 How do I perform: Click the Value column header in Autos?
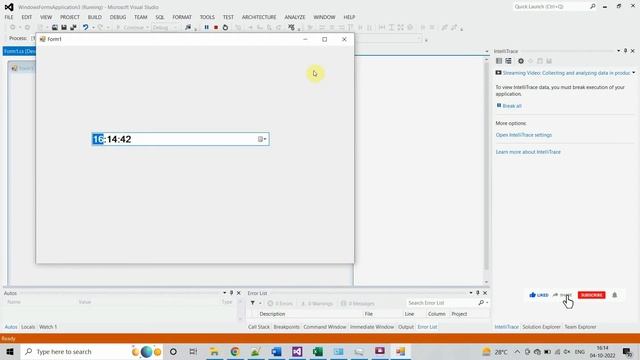[x=85, y=302]
